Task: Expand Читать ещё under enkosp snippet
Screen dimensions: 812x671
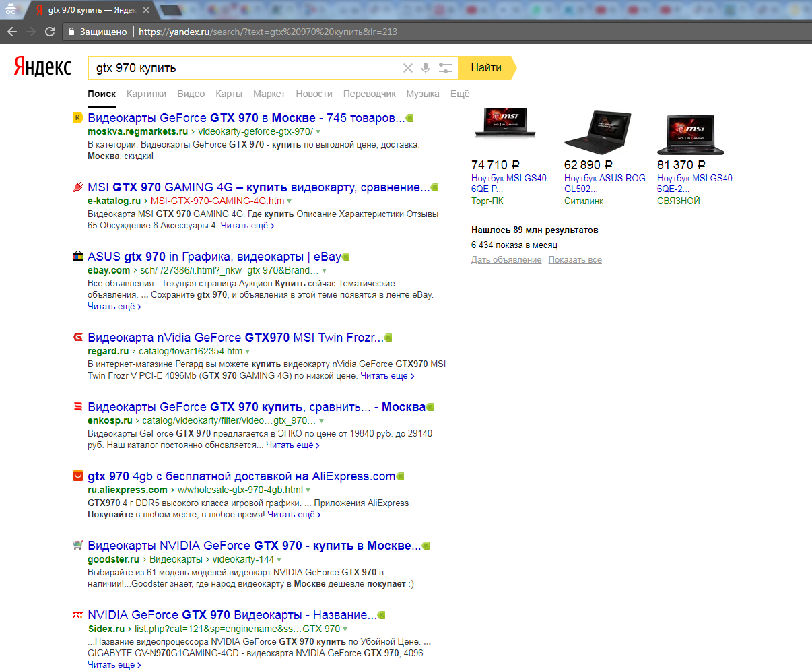Action: click(x=293, y=445)
